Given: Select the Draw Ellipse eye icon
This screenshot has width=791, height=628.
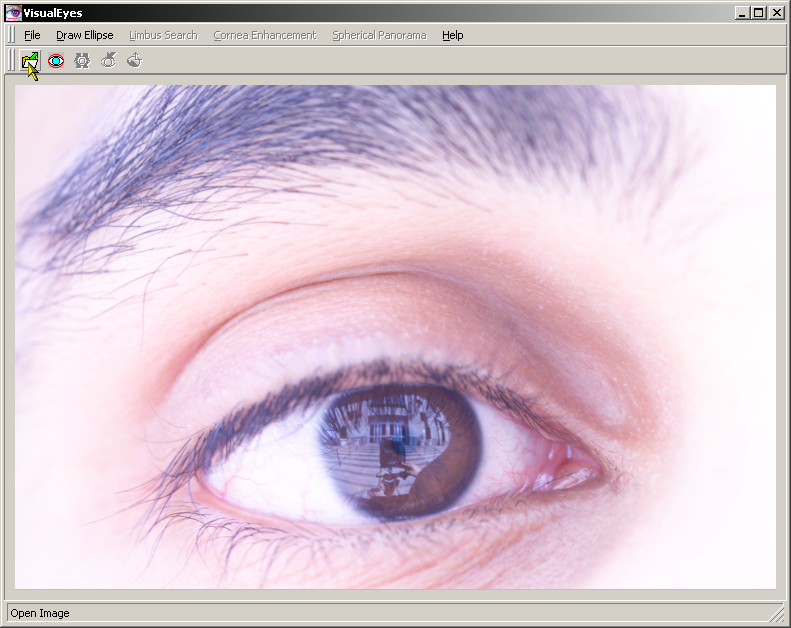Looking at the screenshot, I should (56, 61).
